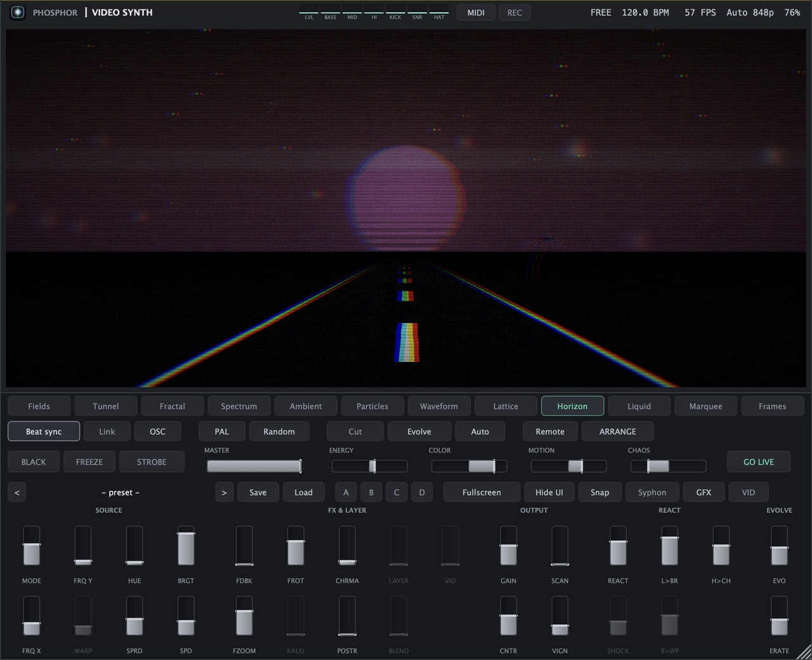Select preset slot C
The image size is (812, 660).
396,492
